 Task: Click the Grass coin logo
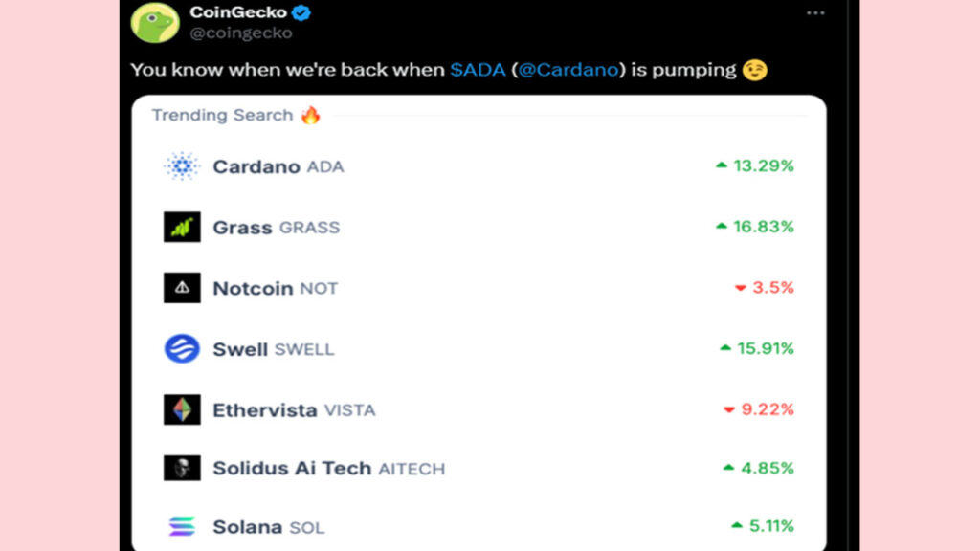pyautogui.click(x=181, y=228)
